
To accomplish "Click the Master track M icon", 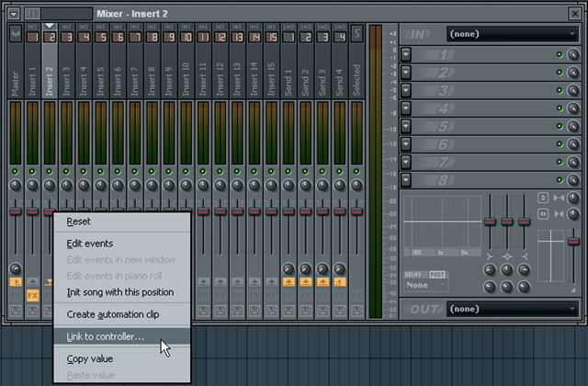I will (x=16, y=35).
